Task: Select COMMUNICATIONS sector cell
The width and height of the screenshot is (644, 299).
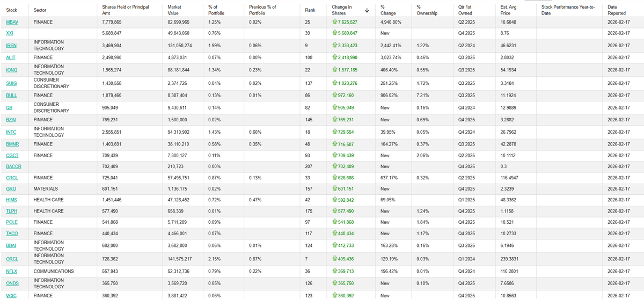Action: (x=53, y=271)
